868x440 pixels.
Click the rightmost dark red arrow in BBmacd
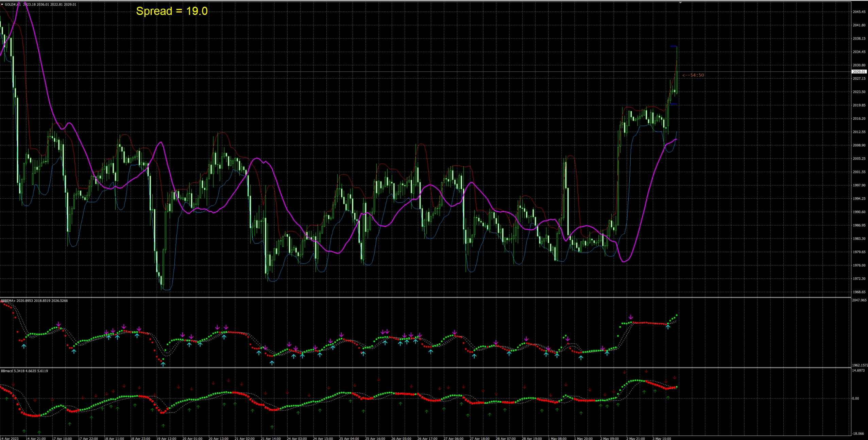click(675, 377)
